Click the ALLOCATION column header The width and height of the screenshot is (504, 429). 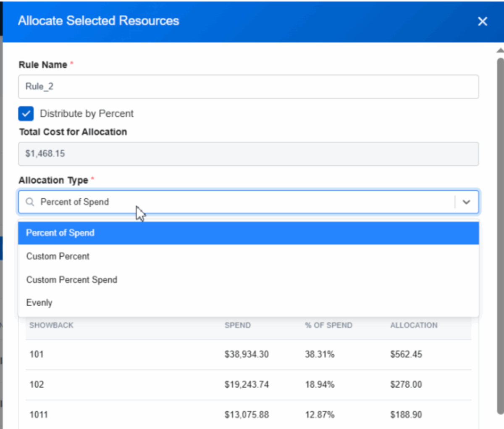414,325
